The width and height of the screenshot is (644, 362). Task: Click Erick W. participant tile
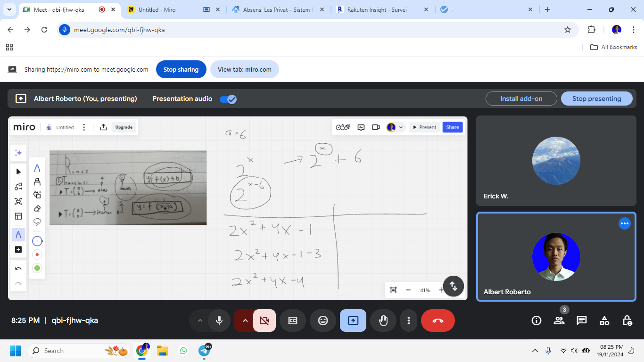556,161
